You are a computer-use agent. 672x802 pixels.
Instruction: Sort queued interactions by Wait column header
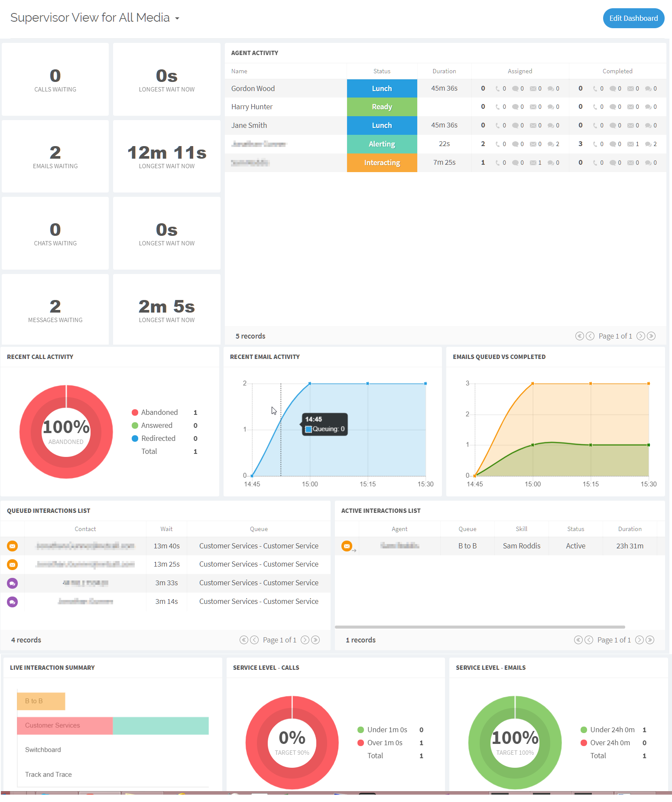166,529
